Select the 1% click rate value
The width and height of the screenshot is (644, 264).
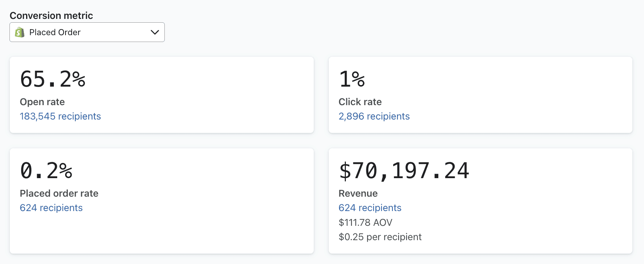(352, 79)
